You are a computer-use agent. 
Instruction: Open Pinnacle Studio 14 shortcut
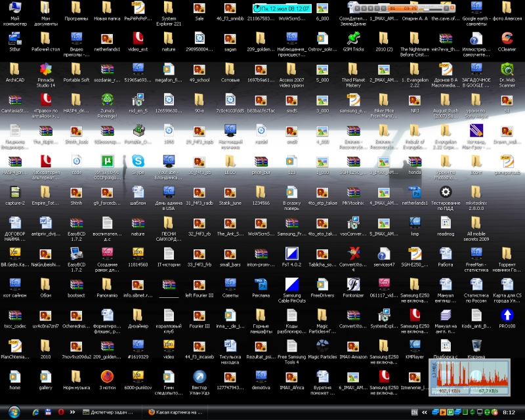point(45,69)
